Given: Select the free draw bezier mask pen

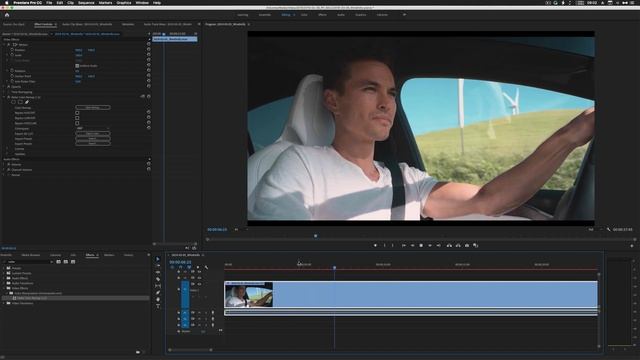Looking at the screenshot, I should 27,102.
